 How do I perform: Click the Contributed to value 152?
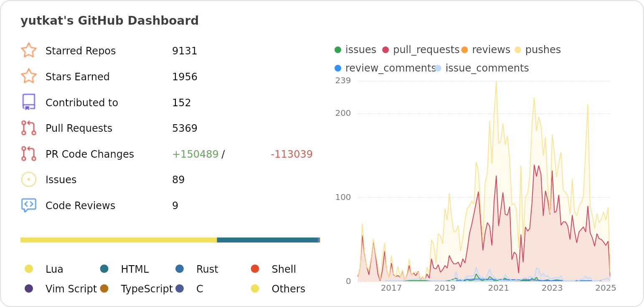[182, 103]
